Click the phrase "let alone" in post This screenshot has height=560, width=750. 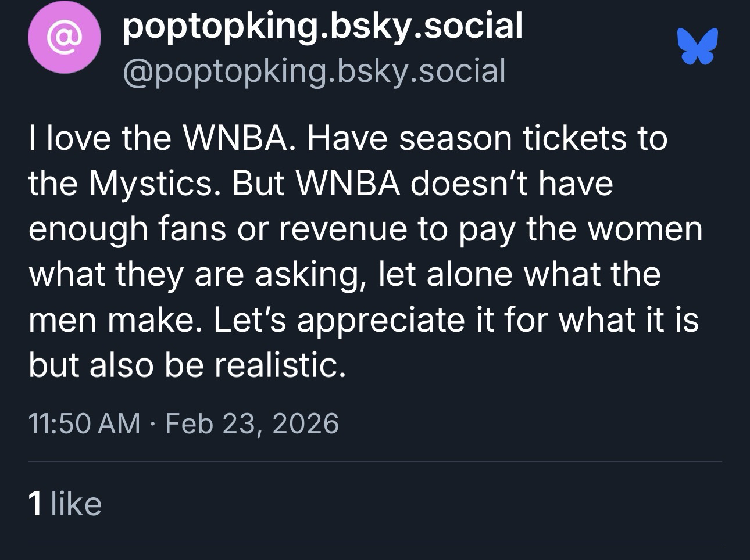445,274
